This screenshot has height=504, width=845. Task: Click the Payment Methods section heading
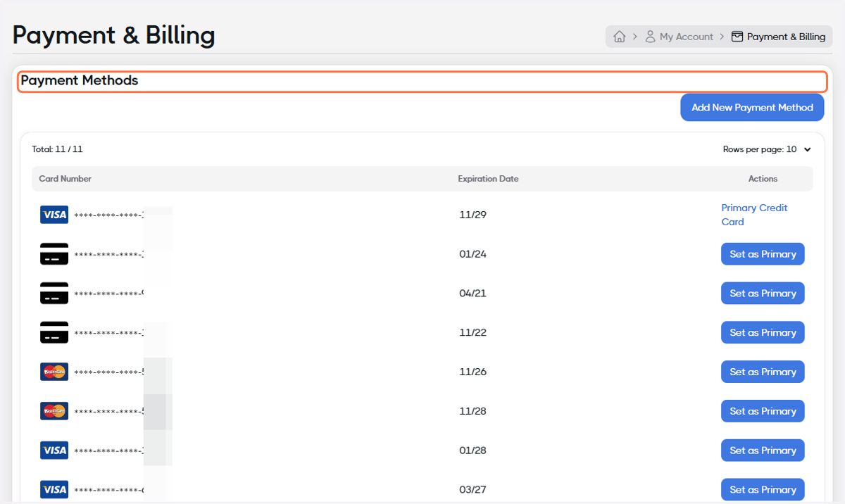click(x=80, y=81)
